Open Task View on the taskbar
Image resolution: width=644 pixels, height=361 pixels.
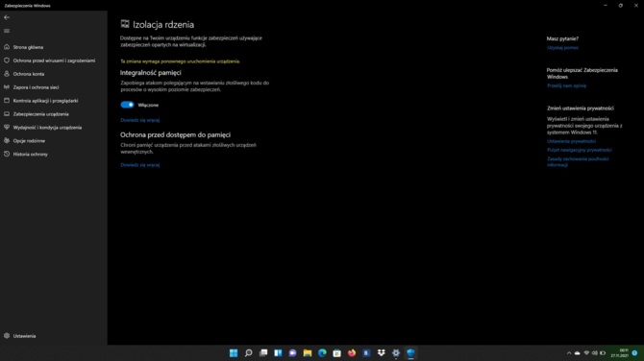(263, 352)
